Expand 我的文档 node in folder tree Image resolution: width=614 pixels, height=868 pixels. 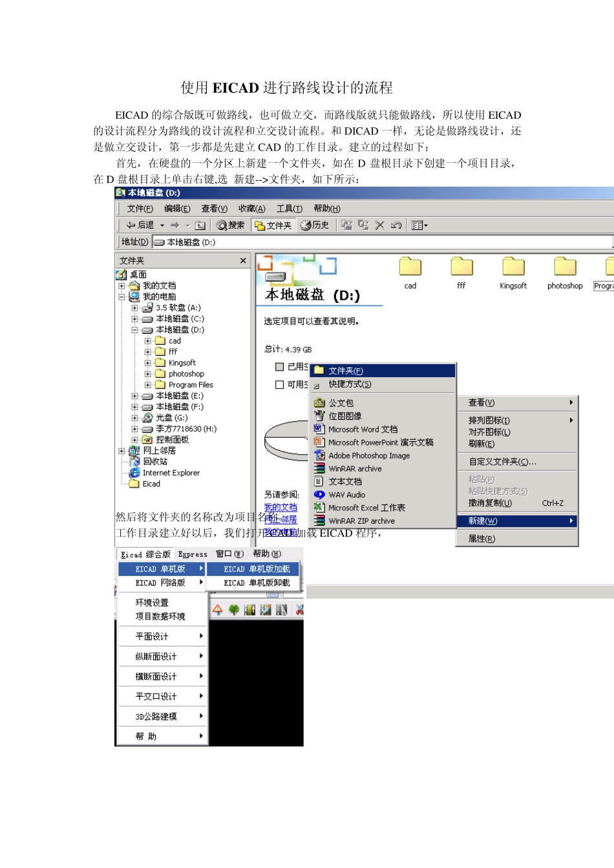[122, 286]
